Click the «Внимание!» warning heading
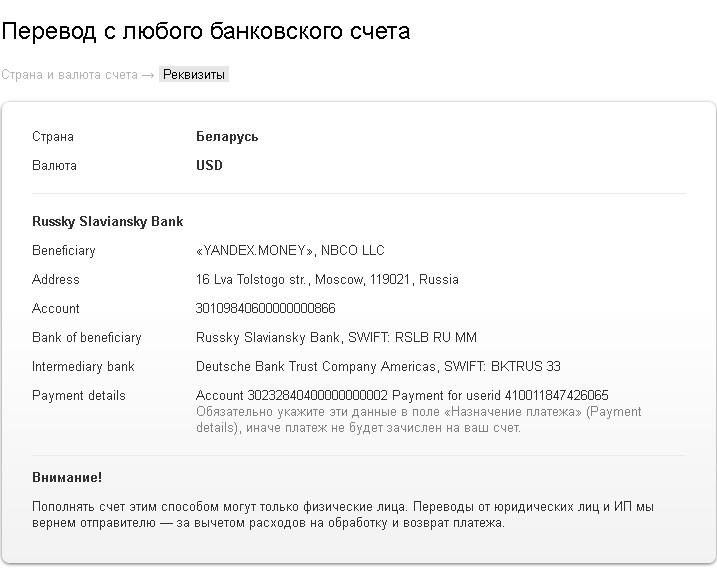This screenshot has width=717, height=569. pyautogui.click(x=67, y=478)
